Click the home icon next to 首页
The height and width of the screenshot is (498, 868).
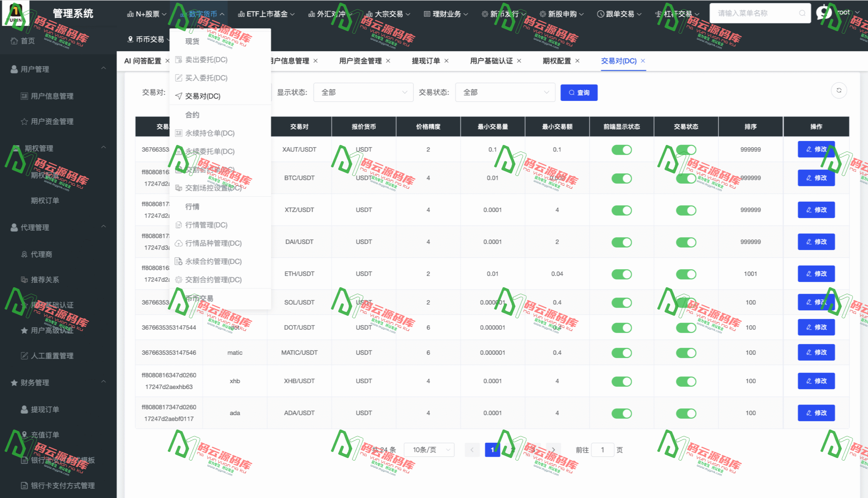pos(14,41)
